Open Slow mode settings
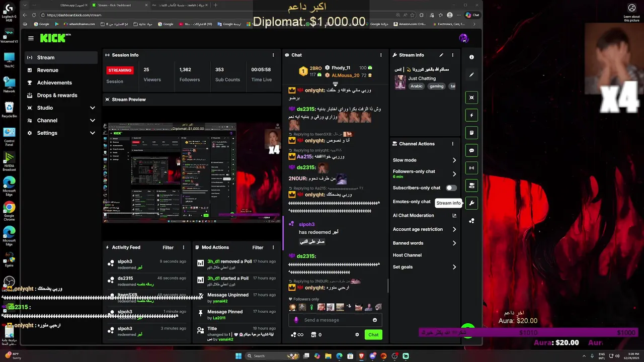This screenshot has height=362, width=644. [x=424, y=160]
